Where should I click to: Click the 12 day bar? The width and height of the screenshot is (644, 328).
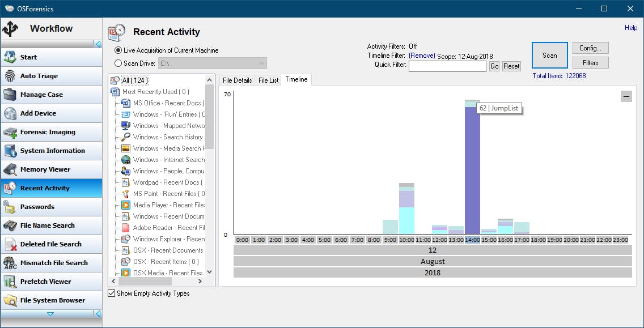[x=433, y=250]
